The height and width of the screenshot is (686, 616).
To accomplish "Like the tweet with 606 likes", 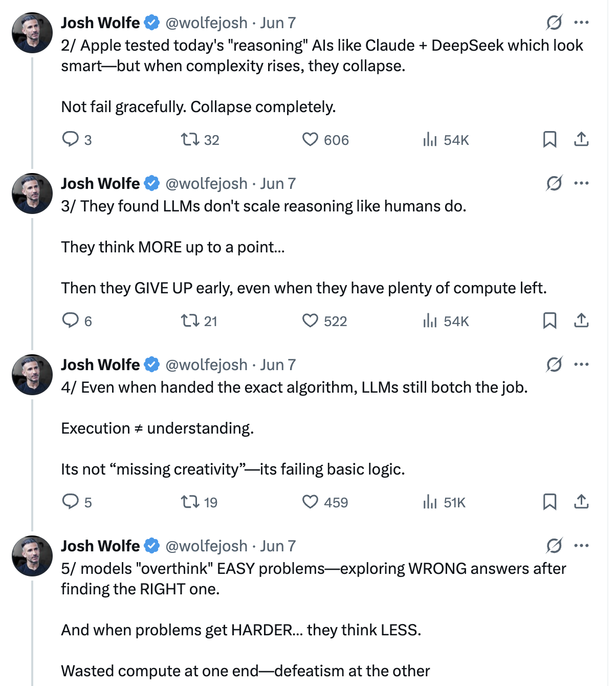I will click(310, 139).
